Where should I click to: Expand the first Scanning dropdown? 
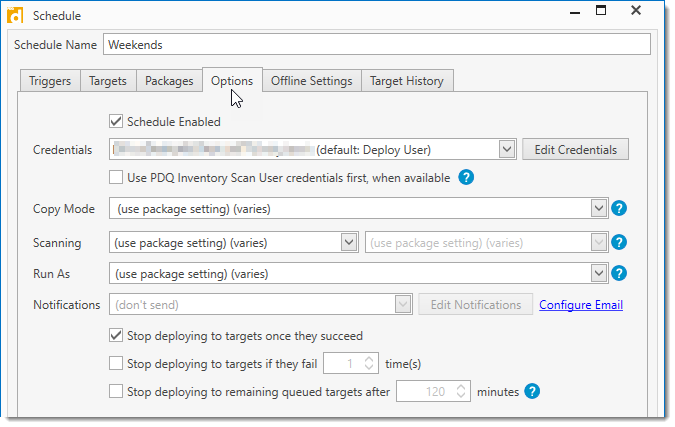[x=348, y=242]
